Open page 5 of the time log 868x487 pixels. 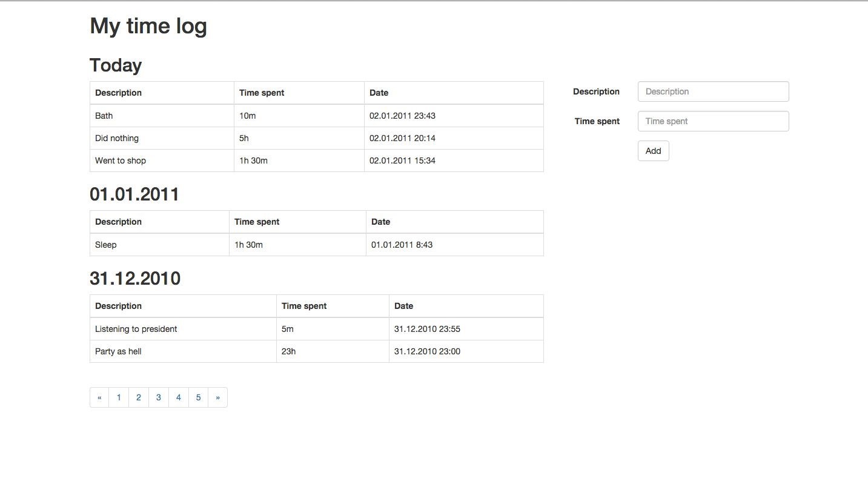coord(198,397)
